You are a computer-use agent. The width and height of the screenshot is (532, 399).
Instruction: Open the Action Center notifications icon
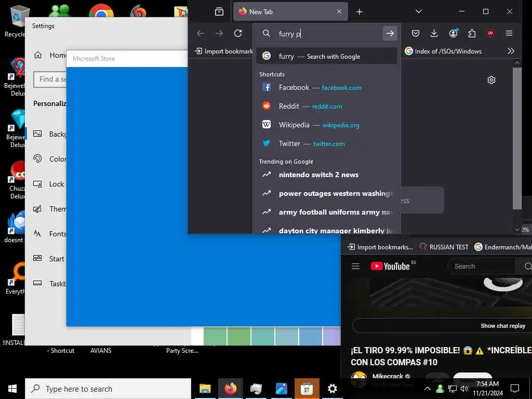pyautogui.click(x=515, y=389)
